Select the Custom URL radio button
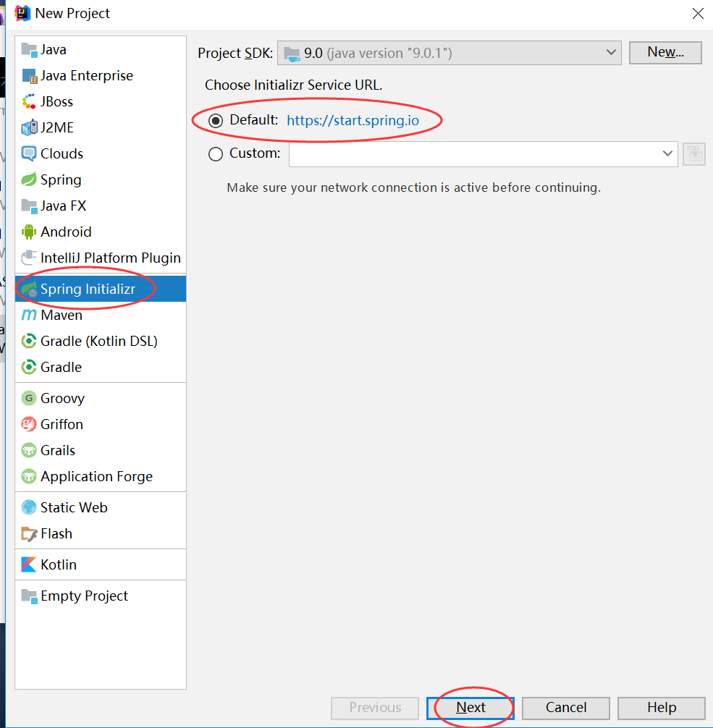 tap(216, 154)
